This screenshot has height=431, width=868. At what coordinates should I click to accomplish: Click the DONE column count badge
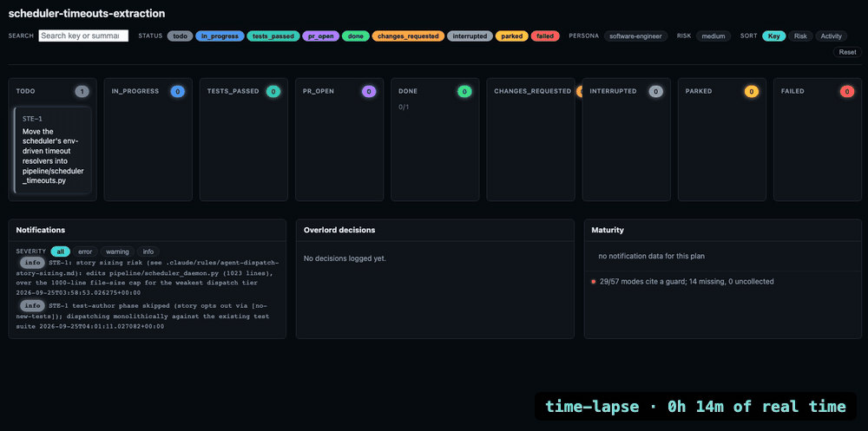(x=464, y=92)
